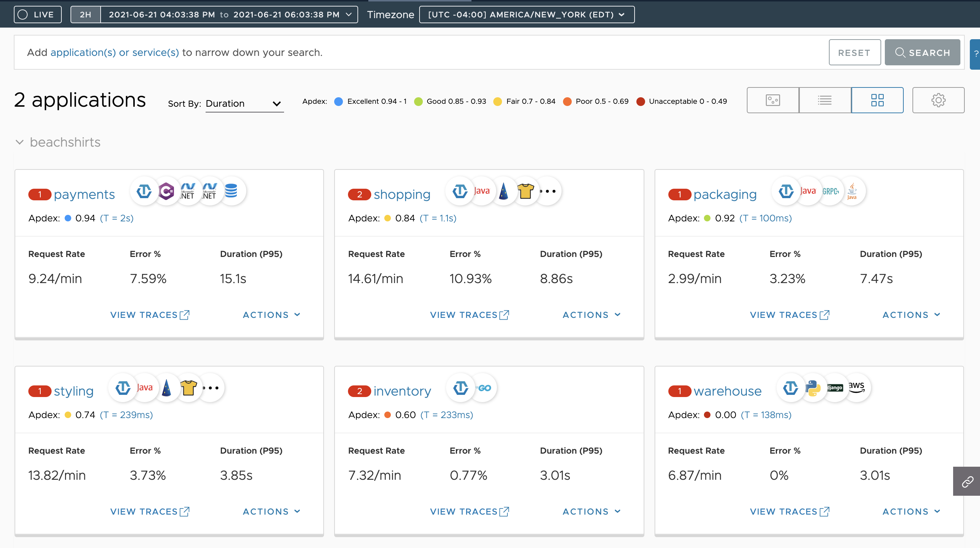
Task: Open ACTIONS menu on payments card
Action: coord(272,315)
